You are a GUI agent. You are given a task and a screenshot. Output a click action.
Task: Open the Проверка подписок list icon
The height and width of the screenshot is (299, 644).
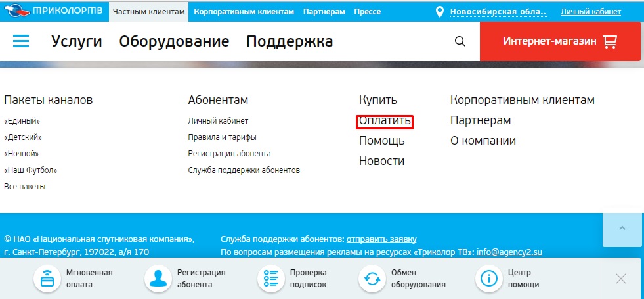271,279
